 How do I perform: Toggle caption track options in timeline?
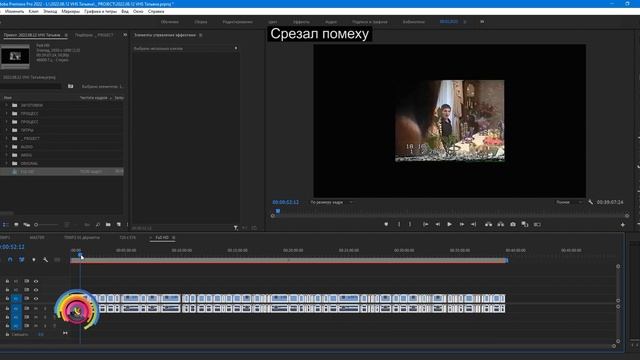[57, 260]
